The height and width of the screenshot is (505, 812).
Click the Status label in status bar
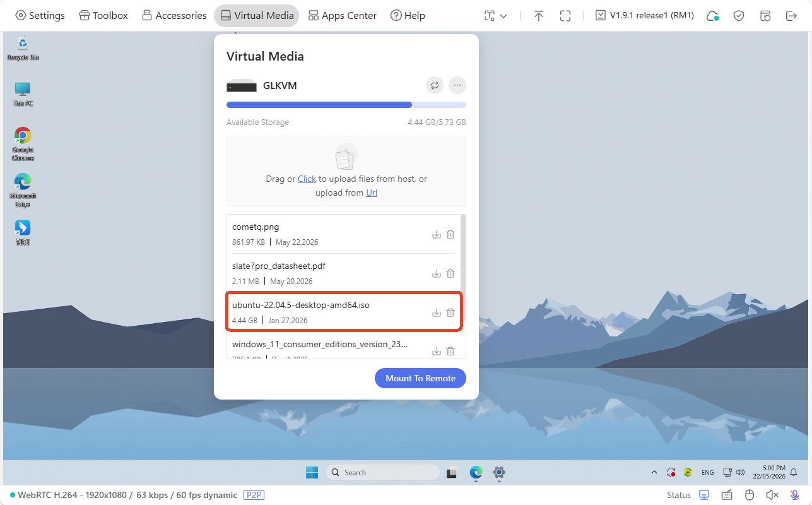click(x=679, y=495)
